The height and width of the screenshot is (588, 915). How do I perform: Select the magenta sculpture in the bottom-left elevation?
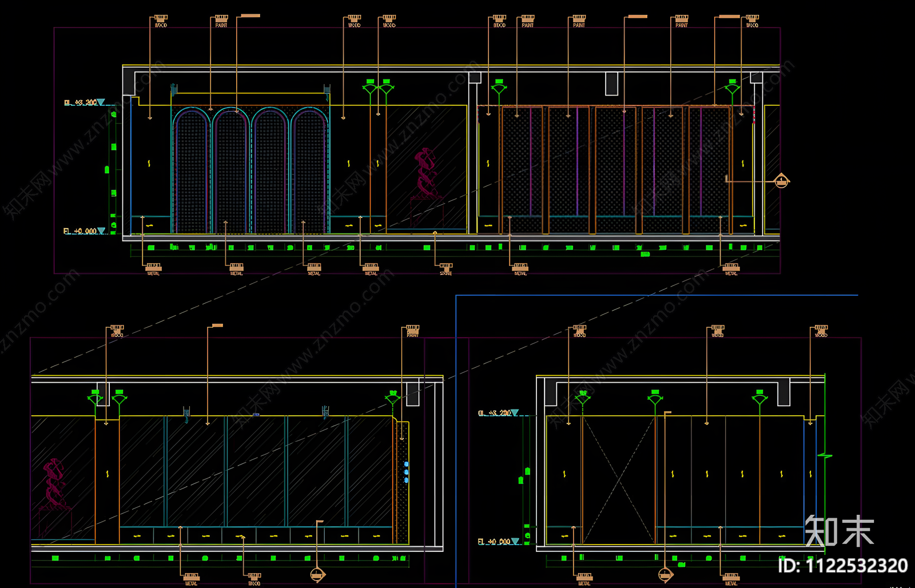click(54, 483)
